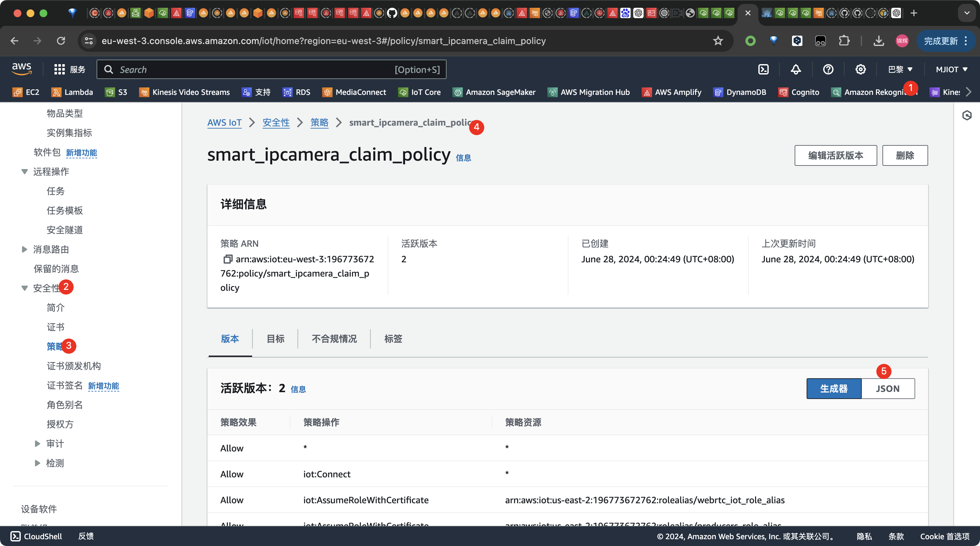Select the 版本 tab
The height and width of the screenshot is (546, 980).
[x=230, y=339]
